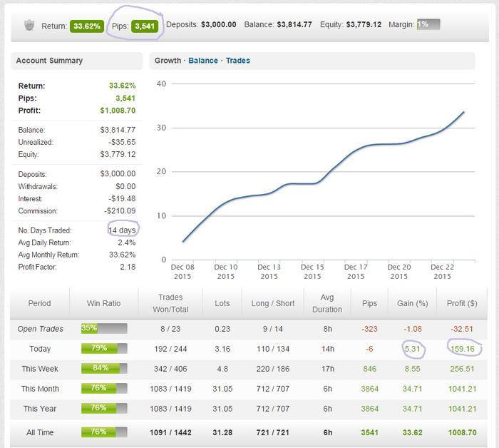Click the This Year row label
499x448 pixels.
tap(40, 409)
